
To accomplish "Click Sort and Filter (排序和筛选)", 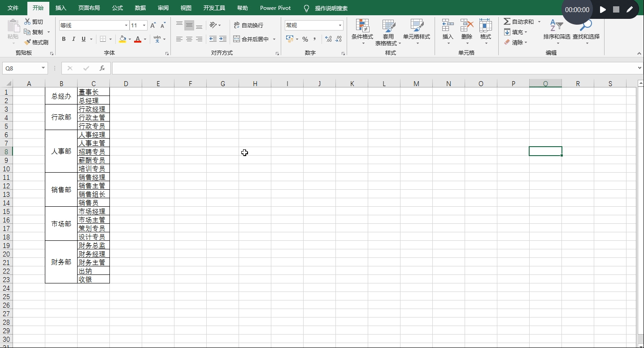I will pos(557,32).
